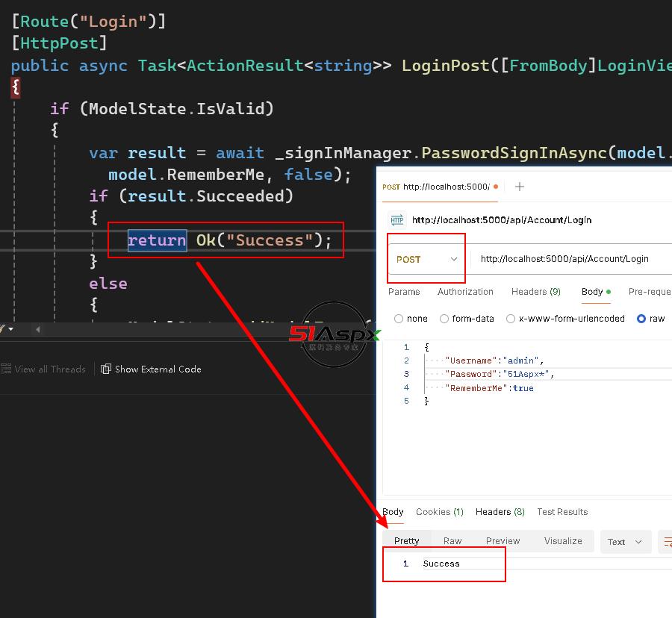Click the Success response text
Image resolution: width=672 pixels, height=618 pixels.
click(441, 564)
